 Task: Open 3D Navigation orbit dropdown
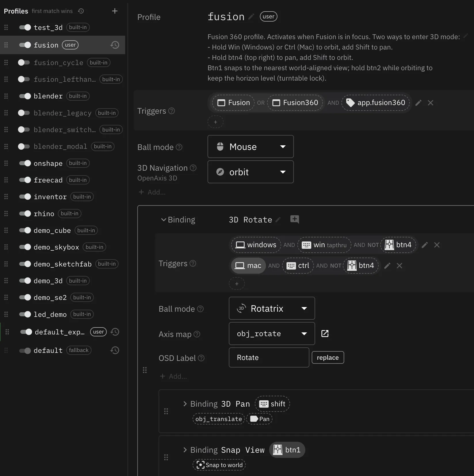pyautogui.click(x=251, y=172)
